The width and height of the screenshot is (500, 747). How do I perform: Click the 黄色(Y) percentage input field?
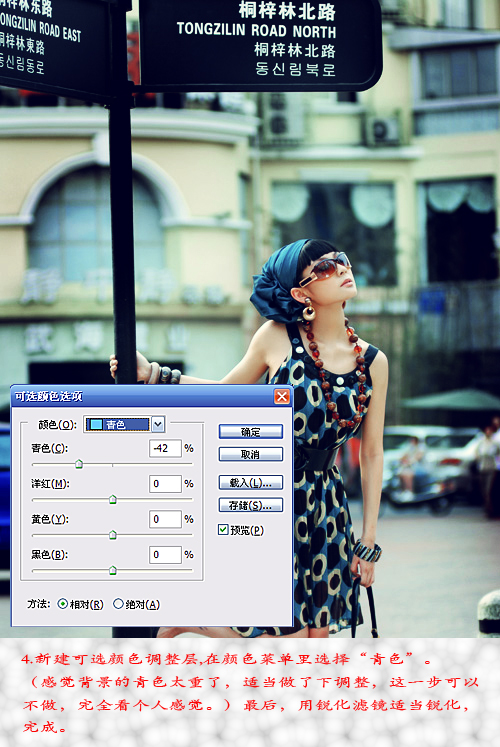tap(165, 519)
